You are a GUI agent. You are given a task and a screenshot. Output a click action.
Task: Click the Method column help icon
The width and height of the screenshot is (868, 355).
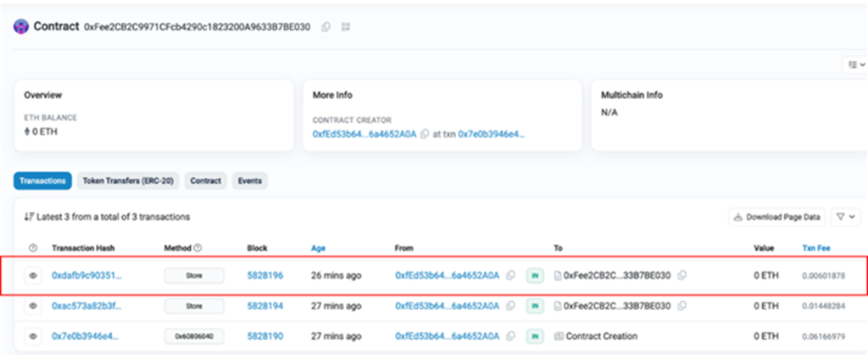click(198, 248)
